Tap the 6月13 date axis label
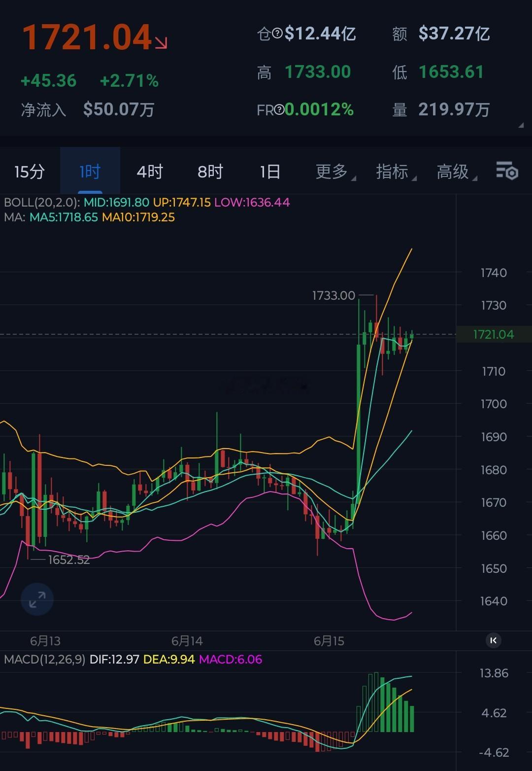Image resolution: width=532 pixels, height=771 pixels. (45, 641)
